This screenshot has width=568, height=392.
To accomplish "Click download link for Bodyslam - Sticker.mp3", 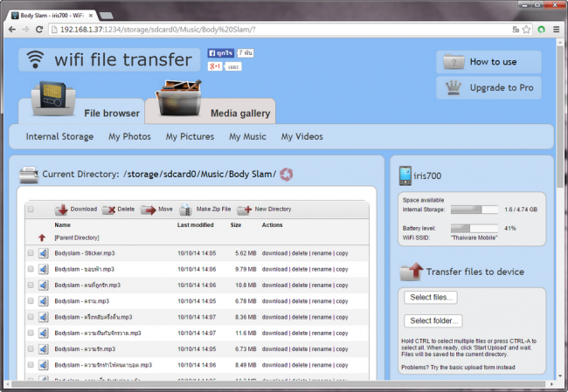I will pyautogui.click(x=274, y=253).
